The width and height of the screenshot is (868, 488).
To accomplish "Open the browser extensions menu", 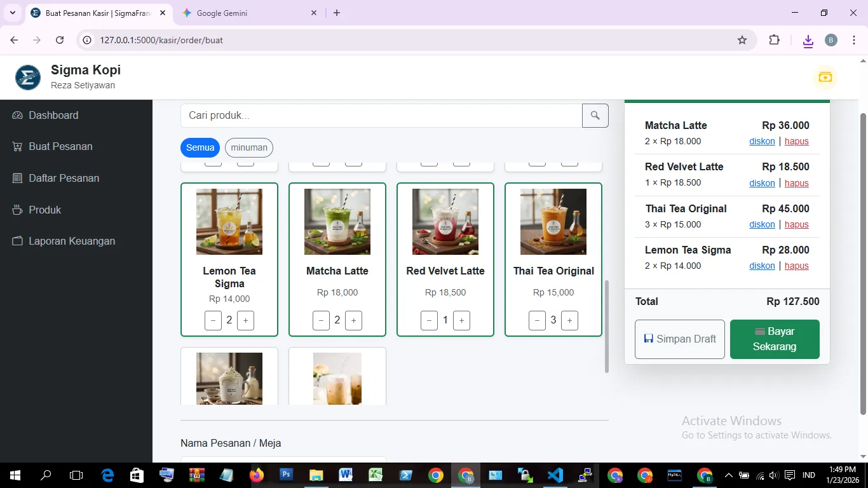I will tap(774, 40).
